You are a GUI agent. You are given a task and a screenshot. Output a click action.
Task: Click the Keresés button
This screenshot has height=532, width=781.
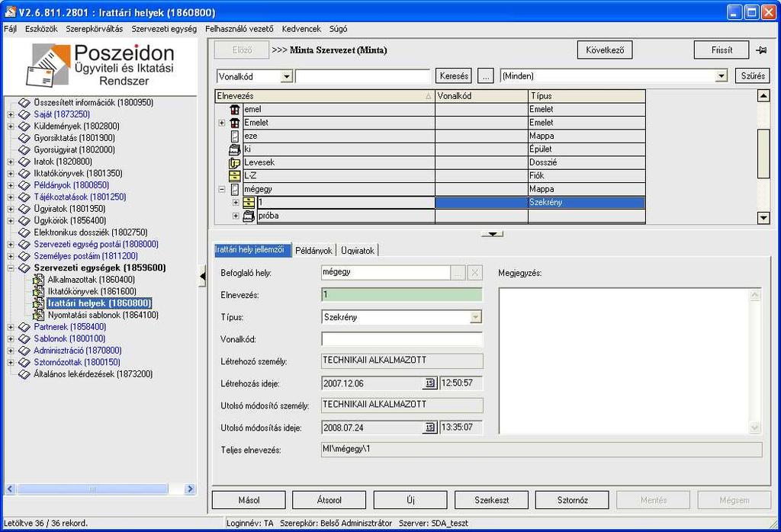click(x=454, y=76)
